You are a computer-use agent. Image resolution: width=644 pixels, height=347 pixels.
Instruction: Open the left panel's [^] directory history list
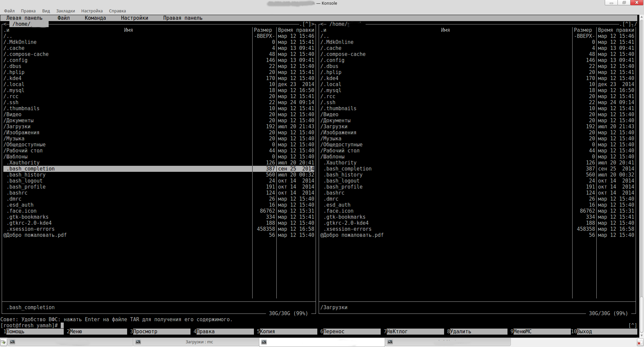click(307, 24)
